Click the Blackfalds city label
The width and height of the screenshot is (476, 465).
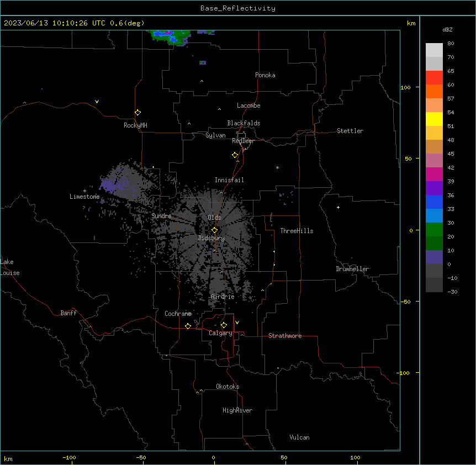[x=244, y=123]
